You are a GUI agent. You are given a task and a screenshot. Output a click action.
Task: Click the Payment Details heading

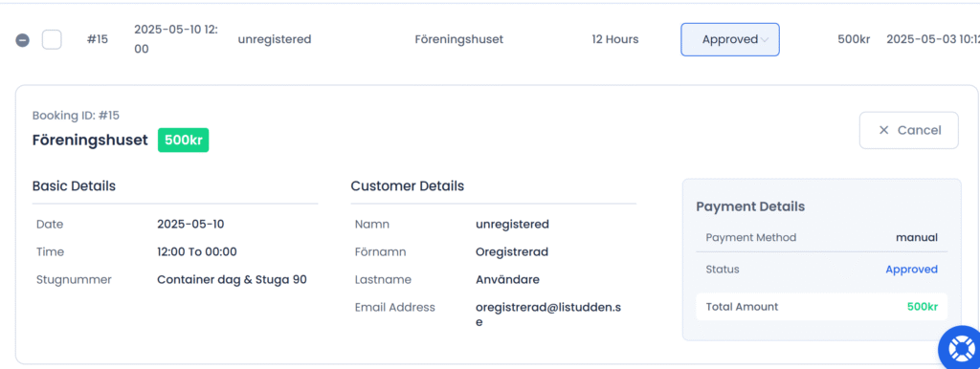tap(750, 206)
